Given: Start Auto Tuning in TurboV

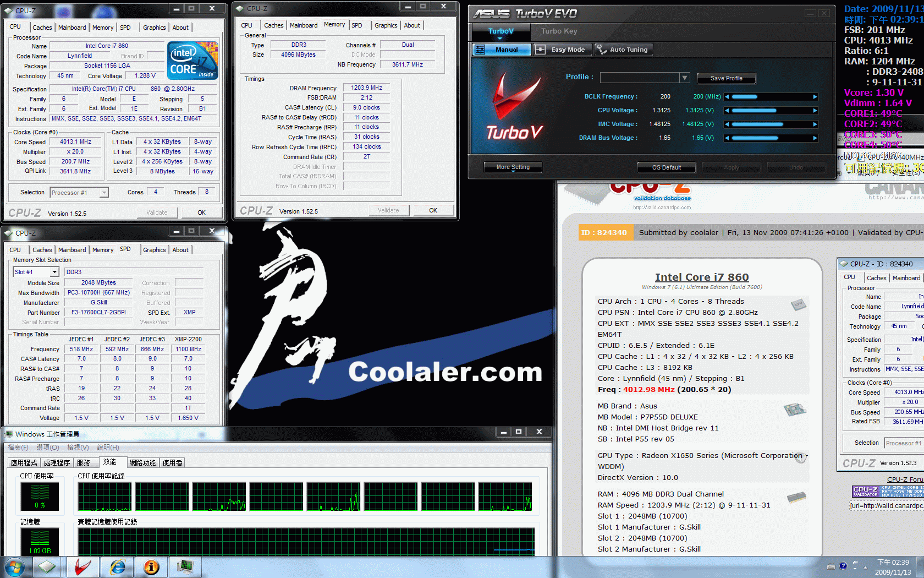Looking at the screenshot, I should (623, 50).
